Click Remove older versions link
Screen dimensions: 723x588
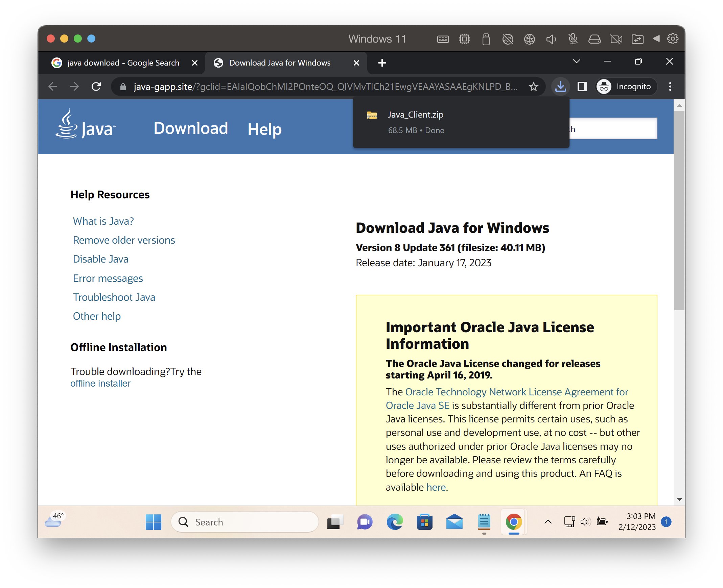(x=124, y=240)
